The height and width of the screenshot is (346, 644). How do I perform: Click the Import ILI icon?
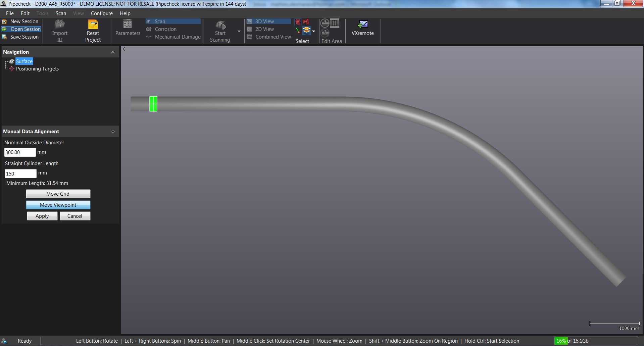(x=60, y=25)
